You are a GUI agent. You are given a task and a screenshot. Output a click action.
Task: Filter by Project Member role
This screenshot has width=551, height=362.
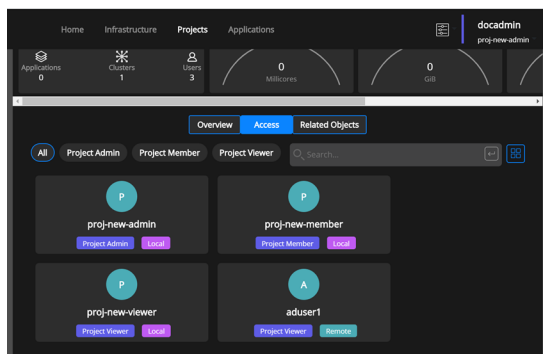(x=169, y=153)
